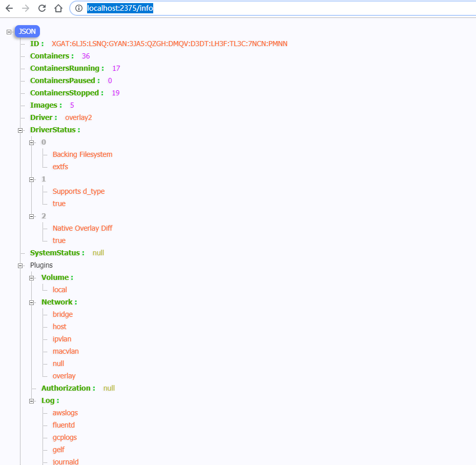This screenshot has height=465, width=476.
Task: Collapse DriverStatus entry 0
Action: 32,142
